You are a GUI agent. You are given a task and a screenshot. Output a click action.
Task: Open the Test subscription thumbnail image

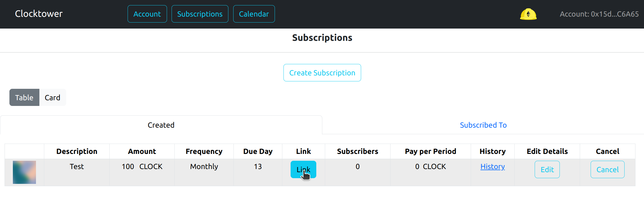(x=24, y=172)
